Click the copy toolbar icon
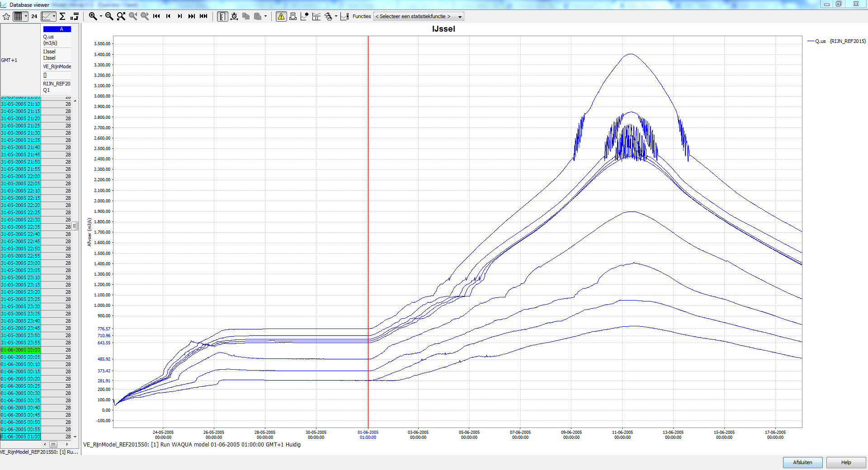 (x=246, y=16)
